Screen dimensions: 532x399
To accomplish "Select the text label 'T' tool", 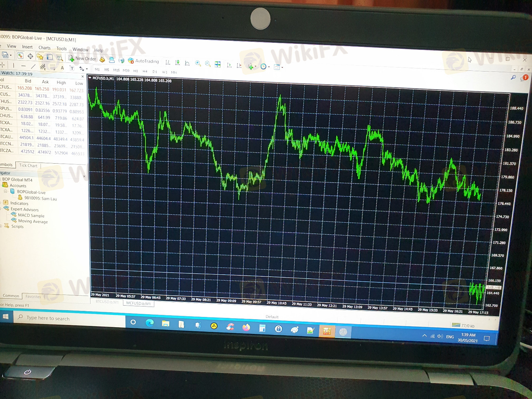I will pos(72,68).
